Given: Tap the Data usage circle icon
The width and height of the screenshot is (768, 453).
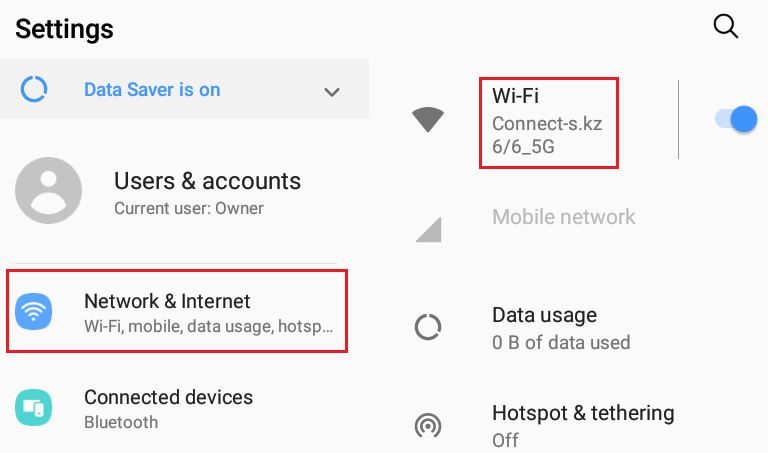Looking at the screenshot, I should (428, 327).
